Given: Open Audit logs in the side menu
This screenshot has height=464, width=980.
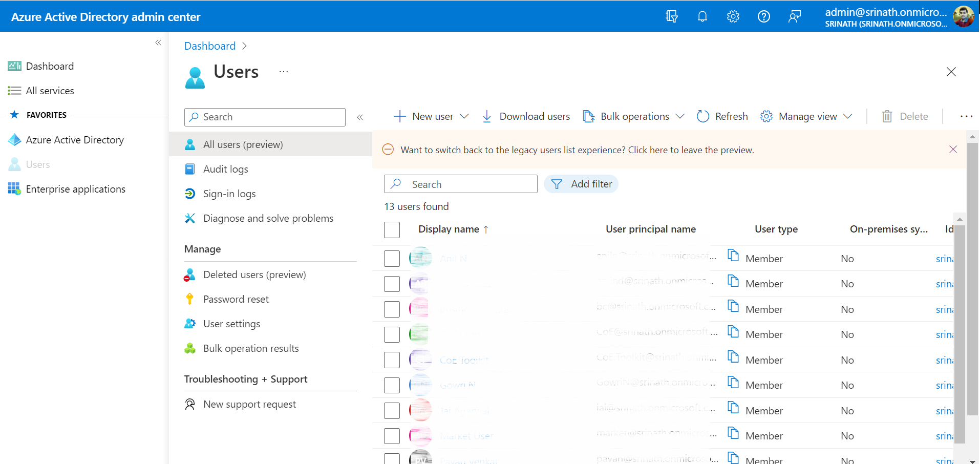Looking at the screenshot, I should coord(225,170).
